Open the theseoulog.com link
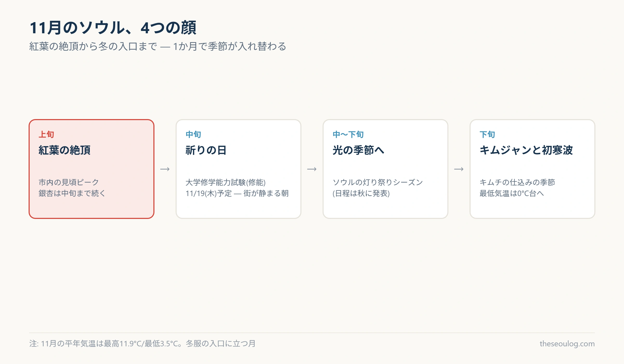The image size is (624, 364). coord(567,343)
